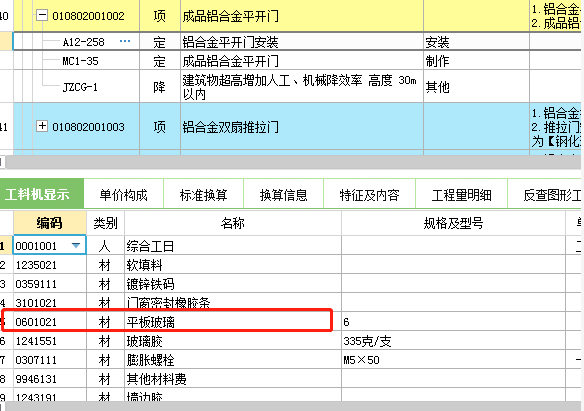Click material name 镀锌铁码

coord(233,284)
